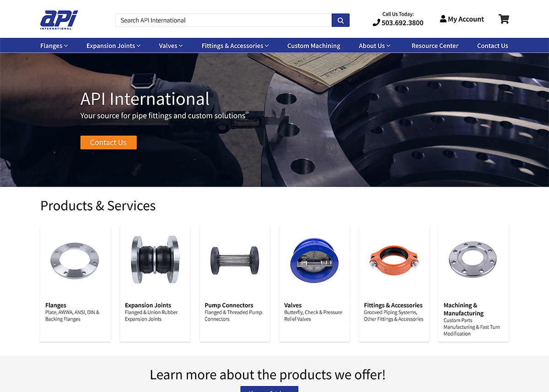Click the View our Catalog button
The height and width of the screenshot is (392, 549).
point(269,390)
